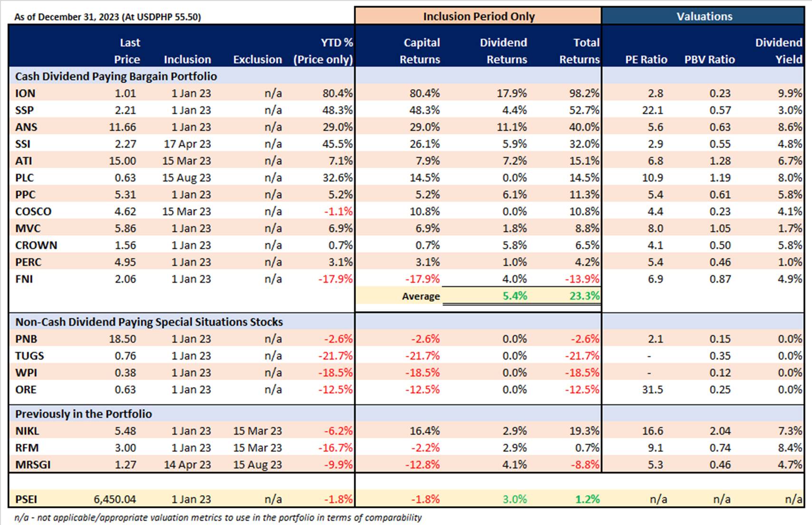812x525 pixels.
Task: Select the ATI ticker cell
Action: (x=24, y=161)
